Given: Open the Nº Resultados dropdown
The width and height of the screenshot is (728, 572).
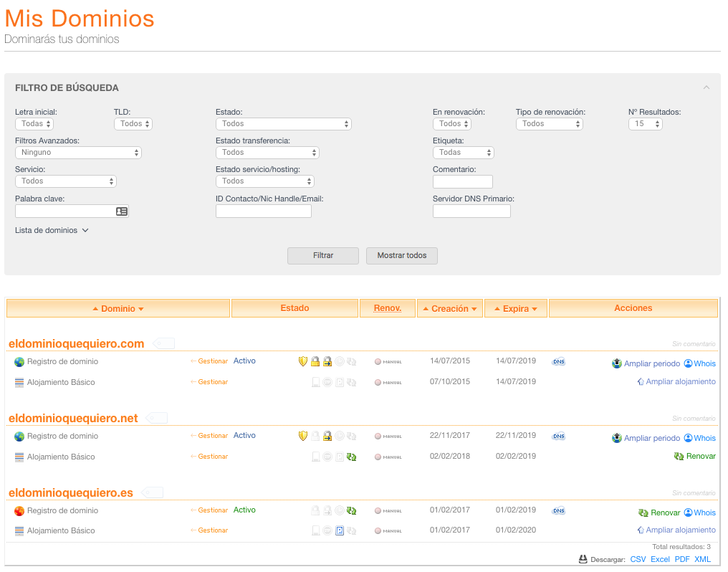Looking at the screenshot, I should click(646, 124).
